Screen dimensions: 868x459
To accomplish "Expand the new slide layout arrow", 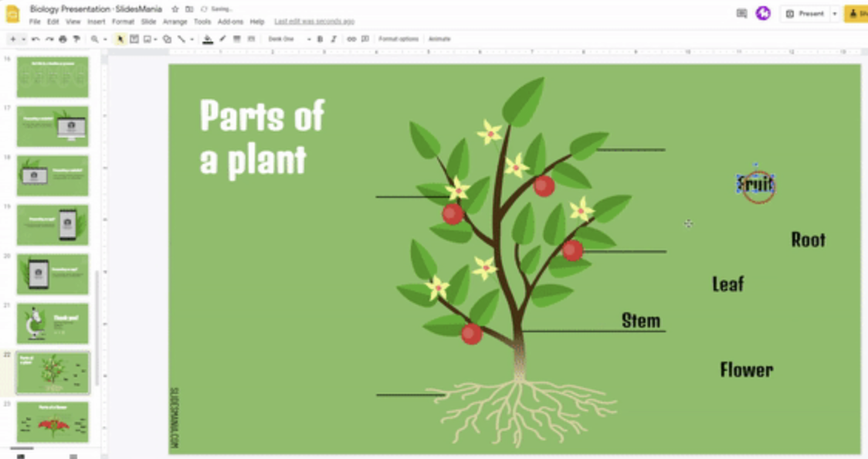I will click(23, 39).
